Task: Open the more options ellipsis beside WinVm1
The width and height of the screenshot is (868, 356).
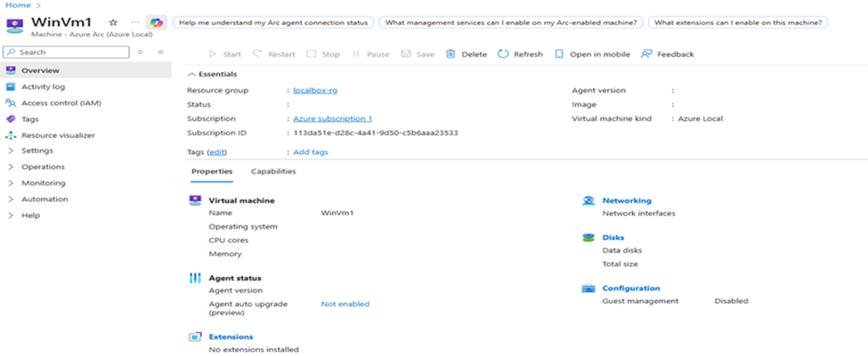Action: (134, 22)
